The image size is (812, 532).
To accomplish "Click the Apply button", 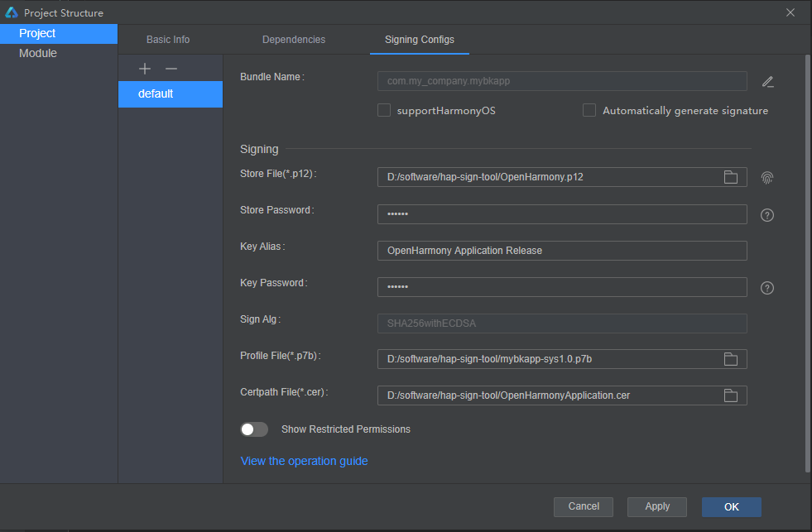I will point(656,506).
